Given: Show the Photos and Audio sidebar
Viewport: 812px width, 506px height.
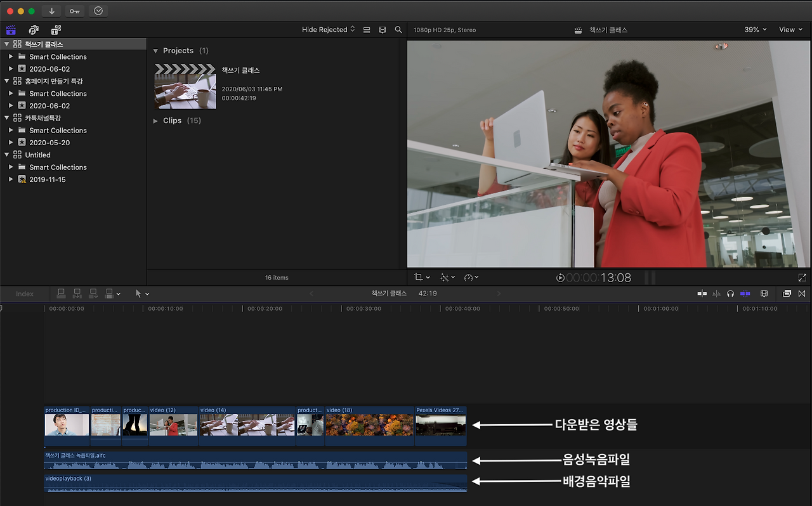Looking at the screenshot, I should click(34, 30).
